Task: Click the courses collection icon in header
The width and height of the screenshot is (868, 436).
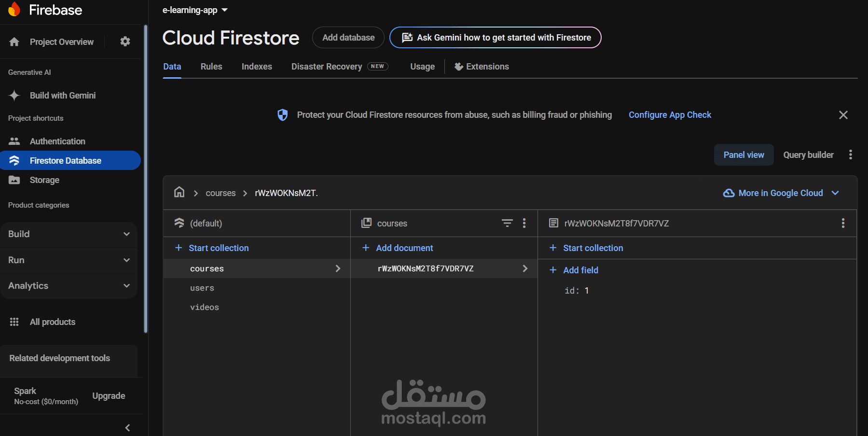Action: click(x=367, y=223)
